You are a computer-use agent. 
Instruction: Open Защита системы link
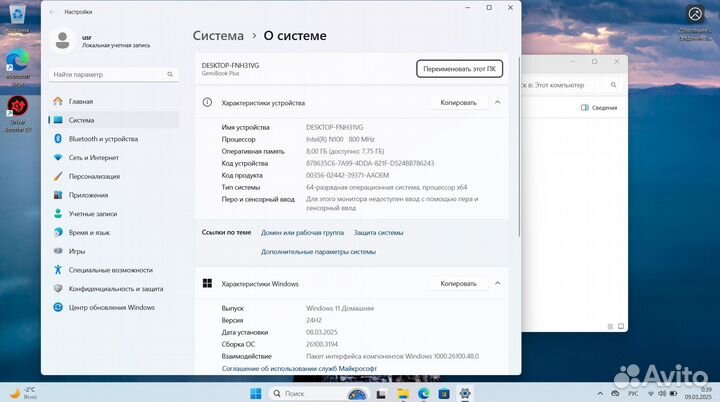pyautogui.click(x=378, y=233)
